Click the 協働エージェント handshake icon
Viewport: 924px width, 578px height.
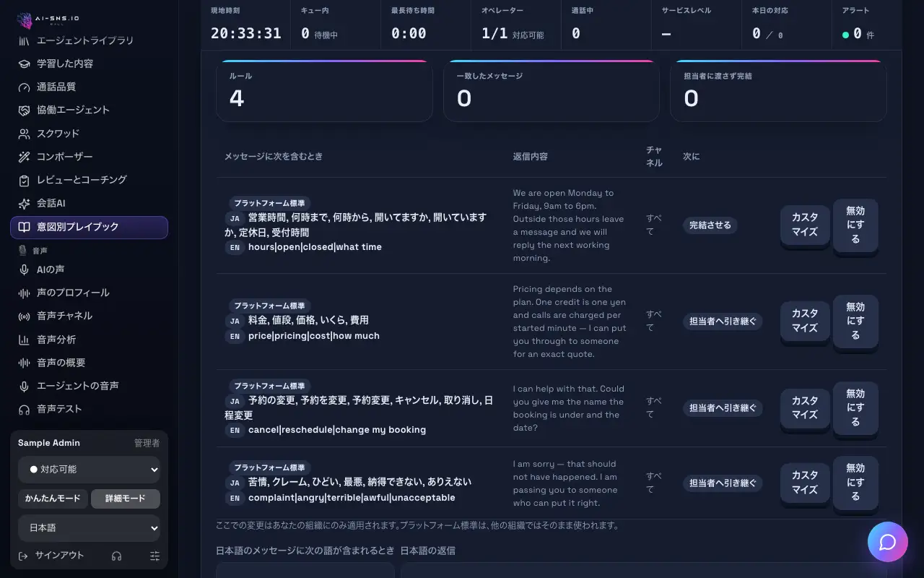[x=24, y=110]
